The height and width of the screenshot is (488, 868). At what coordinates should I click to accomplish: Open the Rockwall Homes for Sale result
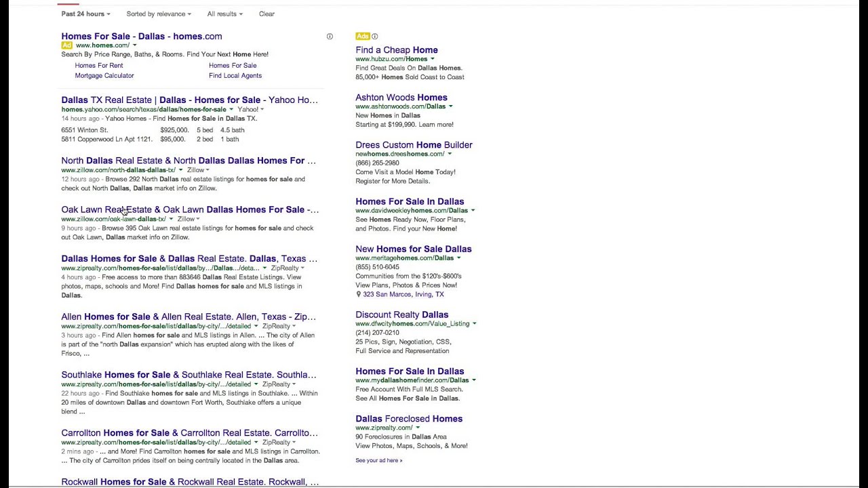[190, 482]
